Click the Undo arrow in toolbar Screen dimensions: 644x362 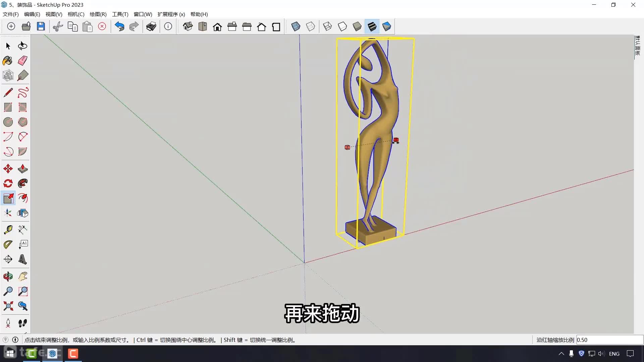coord(119,26)
